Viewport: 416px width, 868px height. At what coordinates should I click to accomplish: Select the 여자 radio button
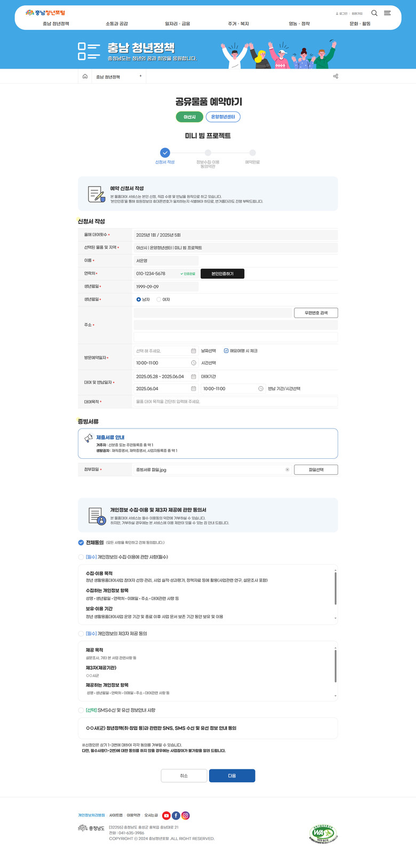[159, 299]
